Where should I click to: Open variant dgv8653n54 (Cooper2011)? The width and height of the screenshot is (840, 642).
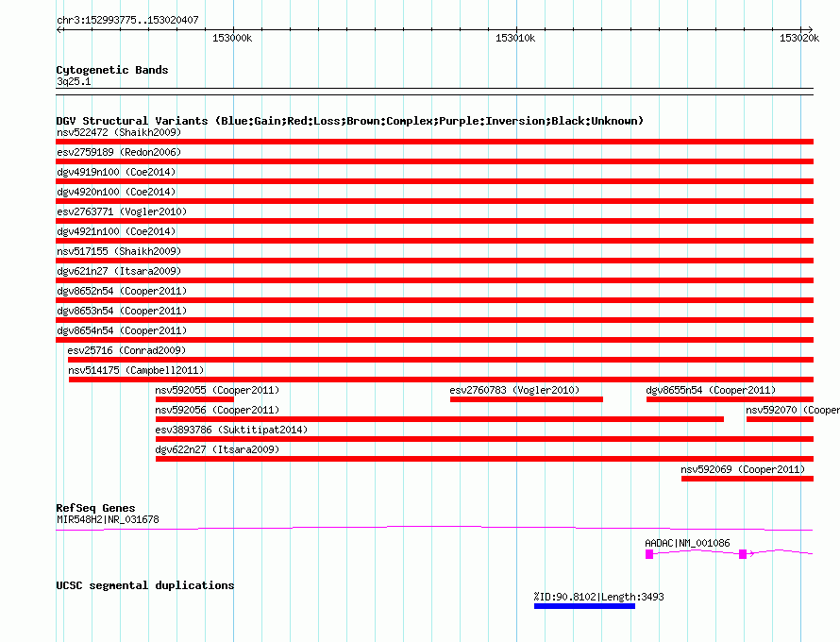[122, 311]
